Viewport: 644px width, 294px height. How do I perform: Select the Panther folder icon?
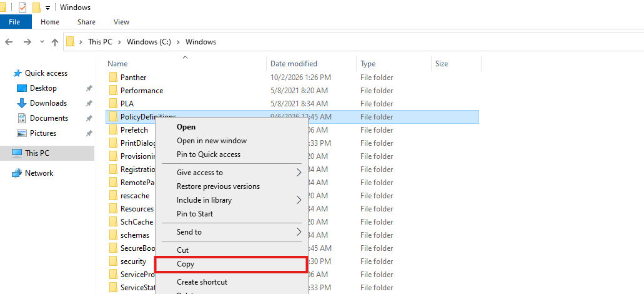[x=113, y=78]
